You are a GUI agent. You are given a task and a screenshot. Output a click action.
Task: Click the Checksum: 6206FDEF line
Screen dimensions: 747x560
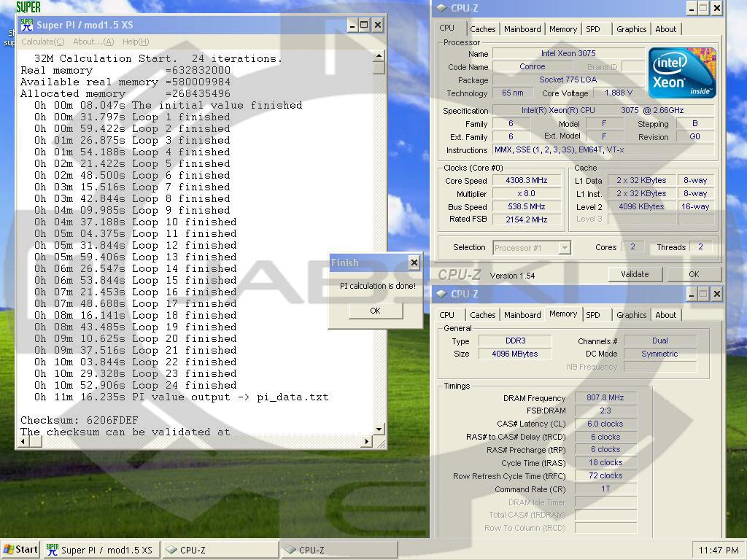pos(79,421)
